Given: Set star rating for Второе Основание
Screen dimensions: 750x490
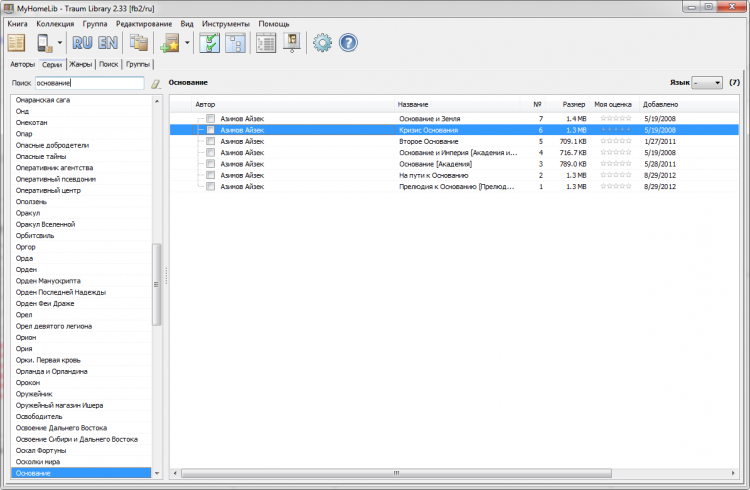Looking at the screenshot, I should [x=616, y=141].
